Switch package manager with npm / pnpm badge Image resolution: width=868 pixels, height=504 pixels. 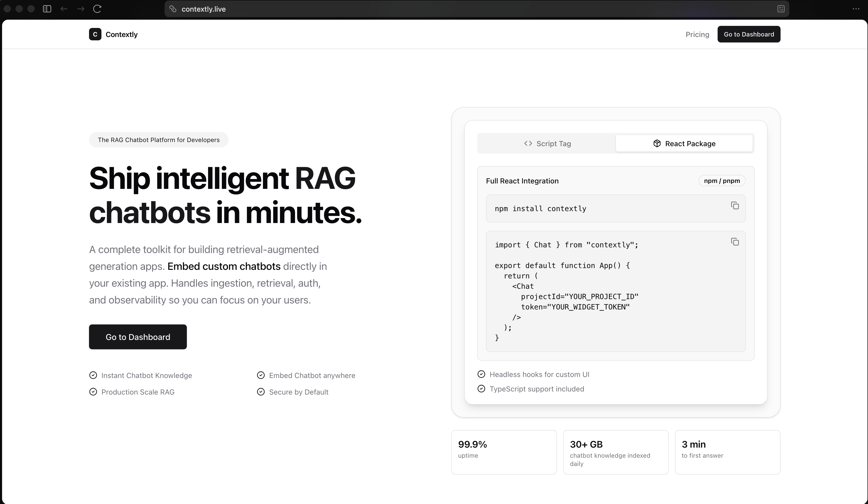(x=722, y=180)
